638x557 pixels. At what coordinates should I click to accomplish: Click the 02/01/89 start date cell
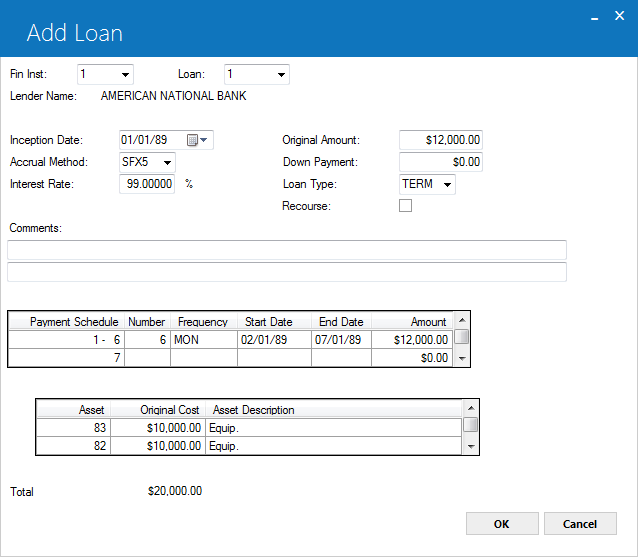274,340
